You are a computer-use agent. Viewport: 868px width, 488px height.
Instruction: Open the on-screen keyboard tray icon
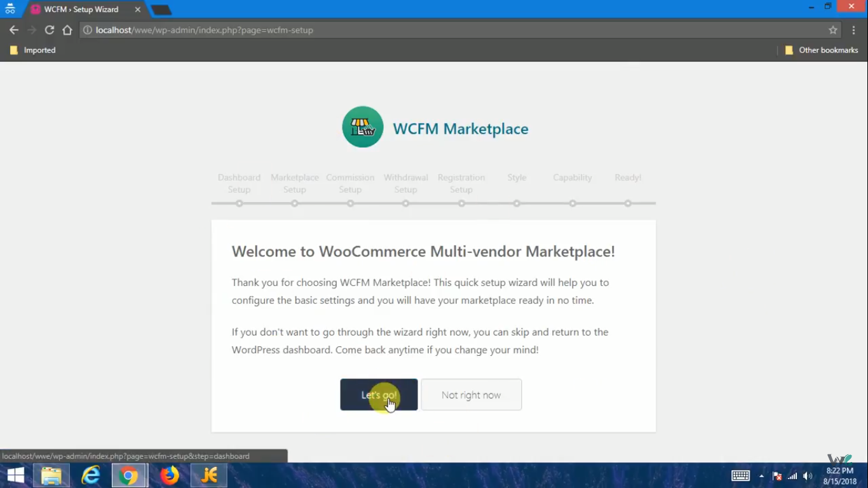pos(740,475)
